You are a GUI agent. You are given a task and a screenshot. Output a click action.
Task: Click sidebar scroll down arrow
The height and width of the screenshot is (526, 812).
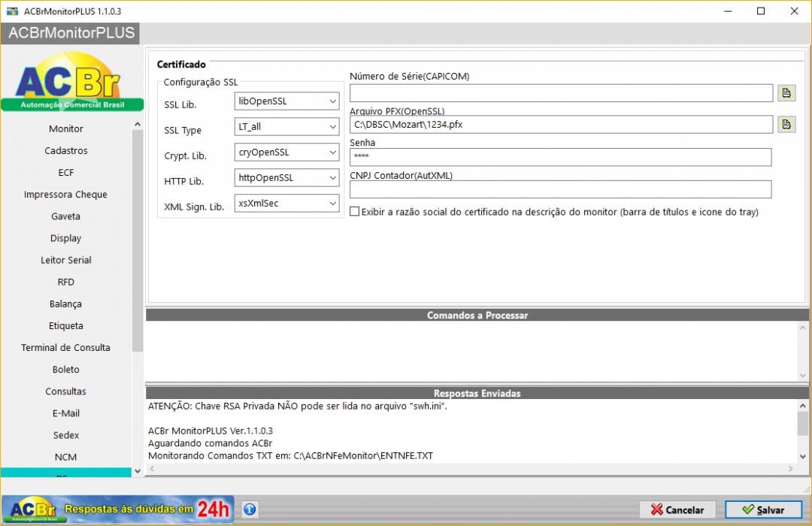pyautogui.click(x=138, y=471)
